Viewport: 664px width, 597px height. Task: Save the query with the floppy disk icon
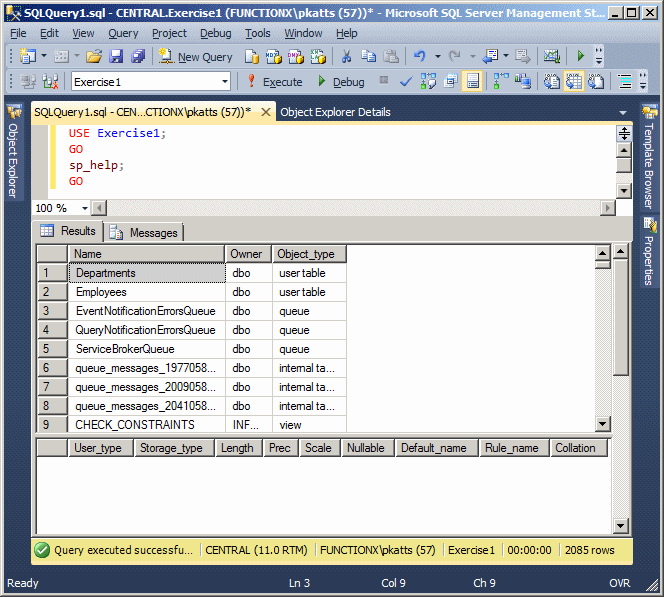click(116, 56)
